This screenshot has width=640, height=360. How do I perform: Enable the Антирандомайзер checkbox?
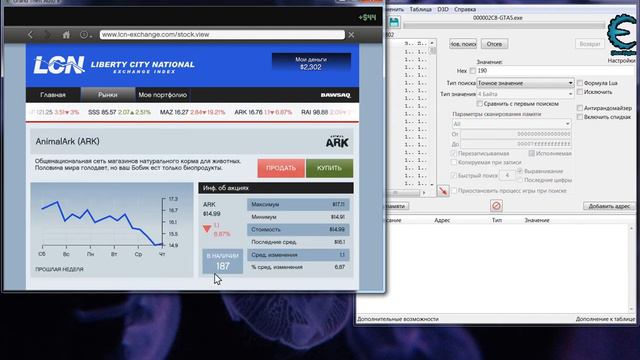point(580,108)
